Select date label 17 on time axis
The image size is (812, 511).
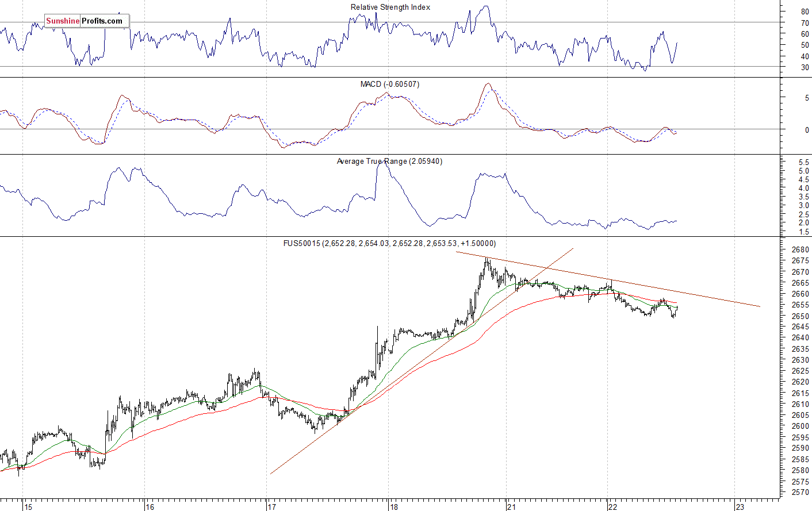[272, 507]
